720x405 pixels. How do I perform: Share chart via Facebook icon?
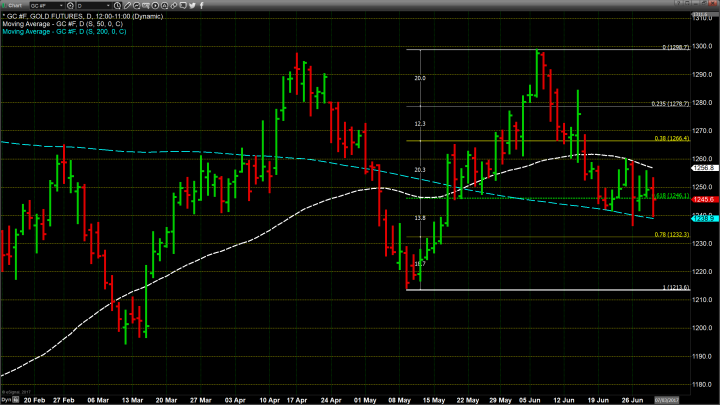[202, 5]
